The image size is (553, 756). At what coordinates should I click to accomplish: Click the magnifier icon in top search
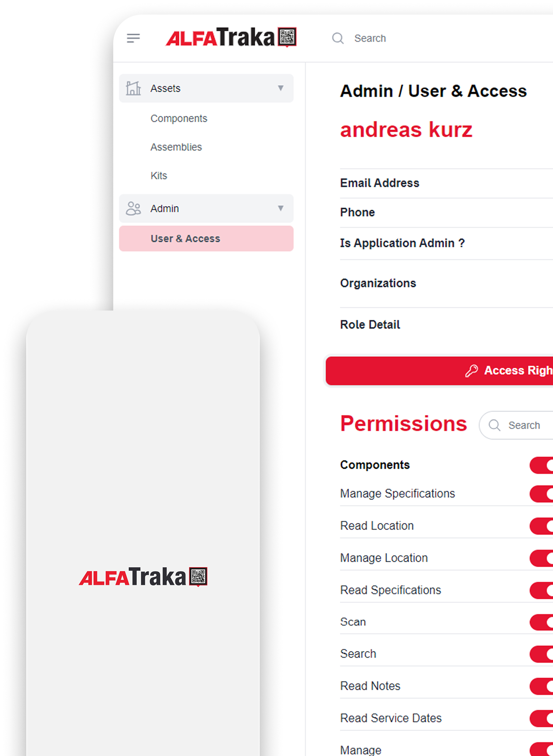(338, 38)
